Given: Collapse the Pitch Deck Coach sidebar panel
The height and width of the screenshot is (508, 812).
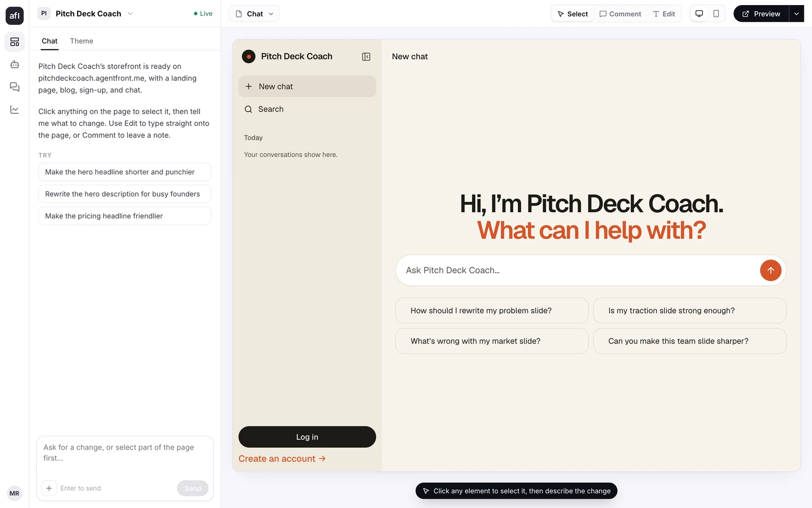Looking at the screenshot, I should [x=366, y=57].
